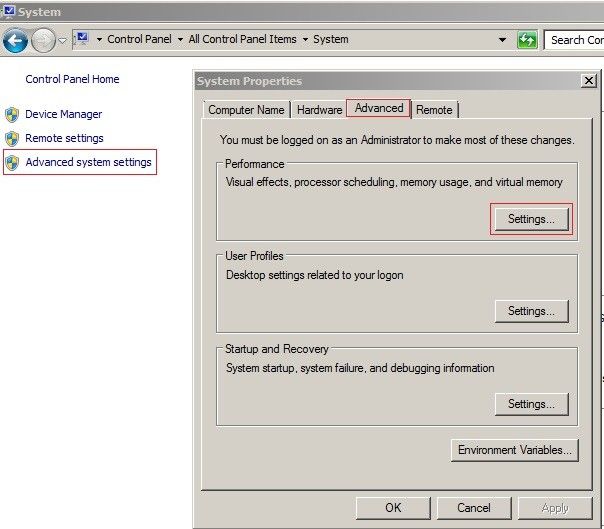Switch to Hardware tab
604x529 pixels.
point(319,110)
